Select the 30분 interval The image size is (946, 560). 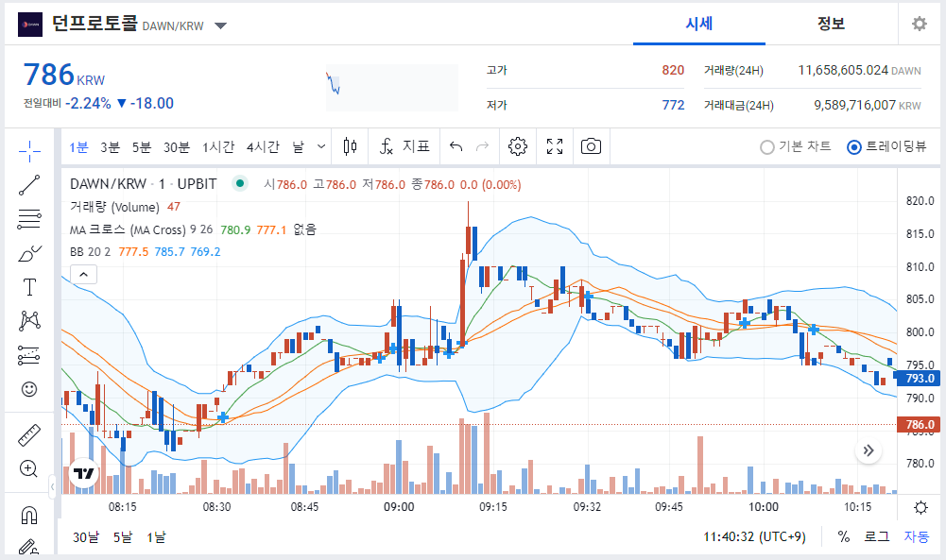point(176,147)
